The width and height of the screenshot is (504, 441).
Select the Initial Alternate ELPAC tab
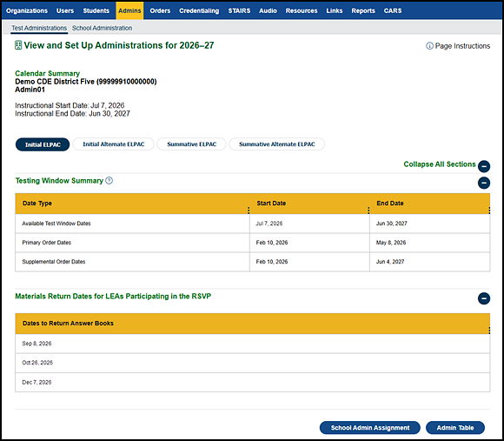pyautogui.click(x=114, y=144)
